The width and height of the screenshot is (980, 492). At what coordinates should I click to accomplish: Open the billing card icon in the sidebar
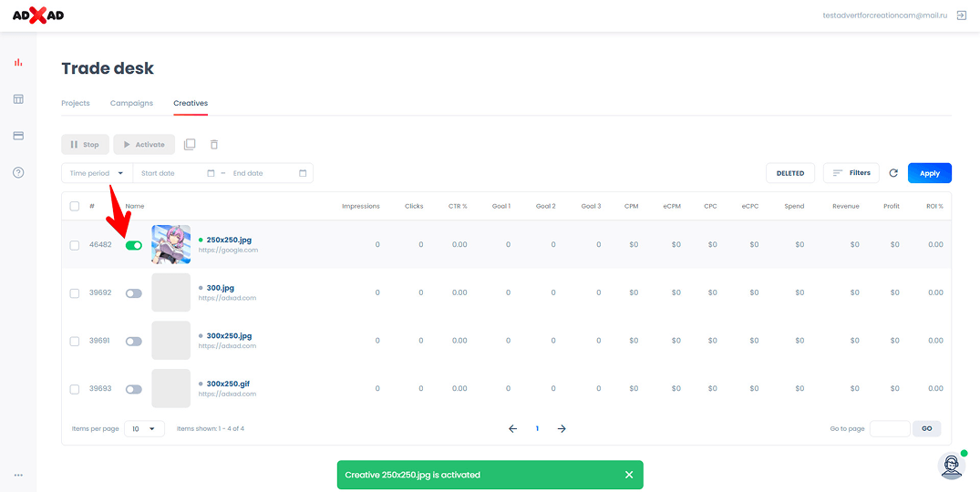18,136
